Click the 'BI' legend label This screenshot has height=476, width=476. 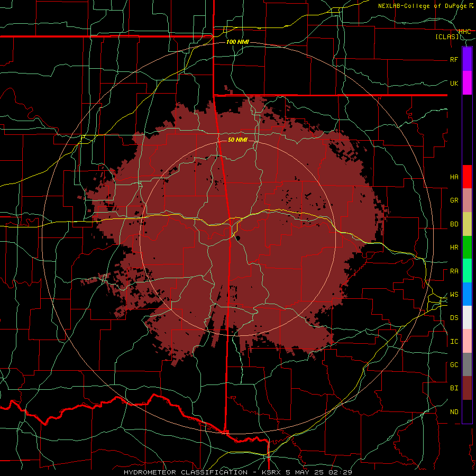coord(454,388)
